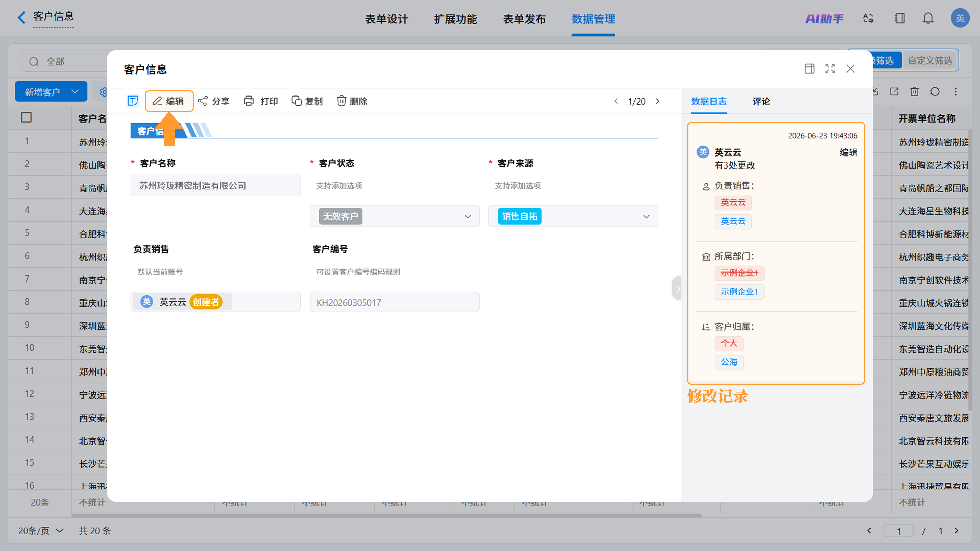
Task: Click the language translation icon
Action: point(868,18)
